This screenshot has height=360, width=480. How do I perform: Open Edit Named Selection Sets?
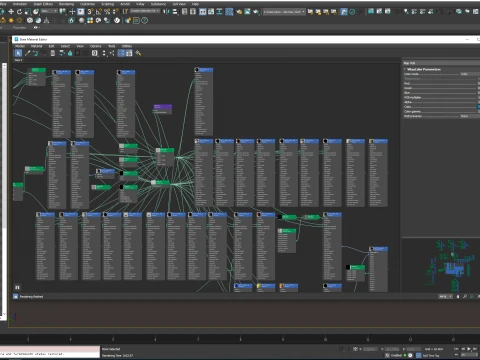(x=125, y=12)
